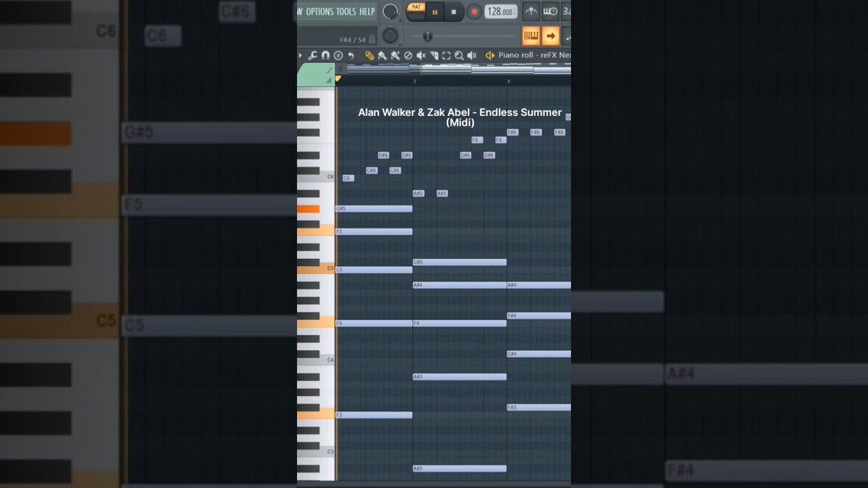868x488 pixels.
Task: Select the long F#4 note
Action: click(x=539, y=316)
